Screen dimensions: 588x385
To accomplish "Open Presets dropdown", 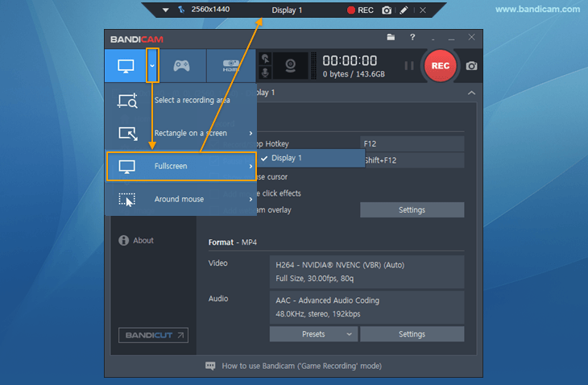I will 313,334.
